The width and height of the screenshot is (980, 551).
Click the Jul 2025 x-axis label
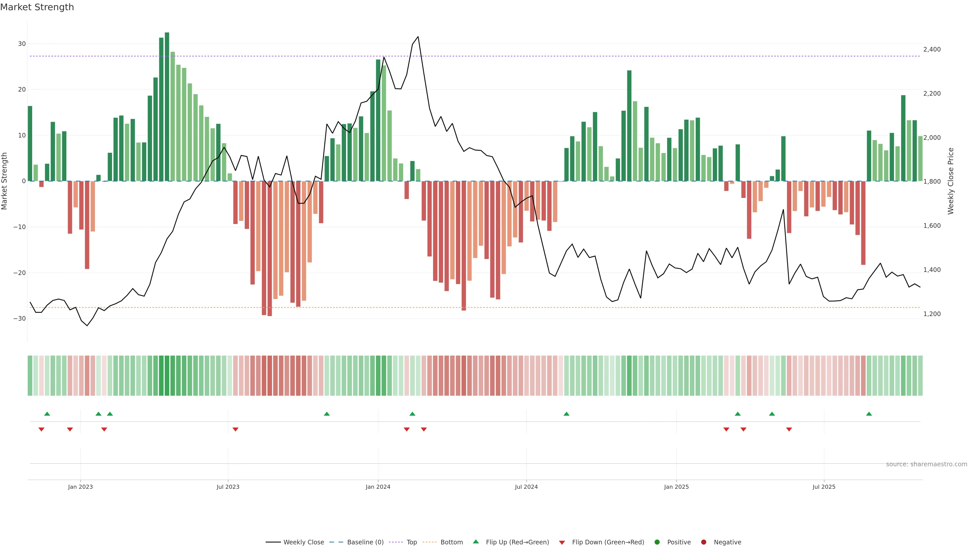coord(824,487)
